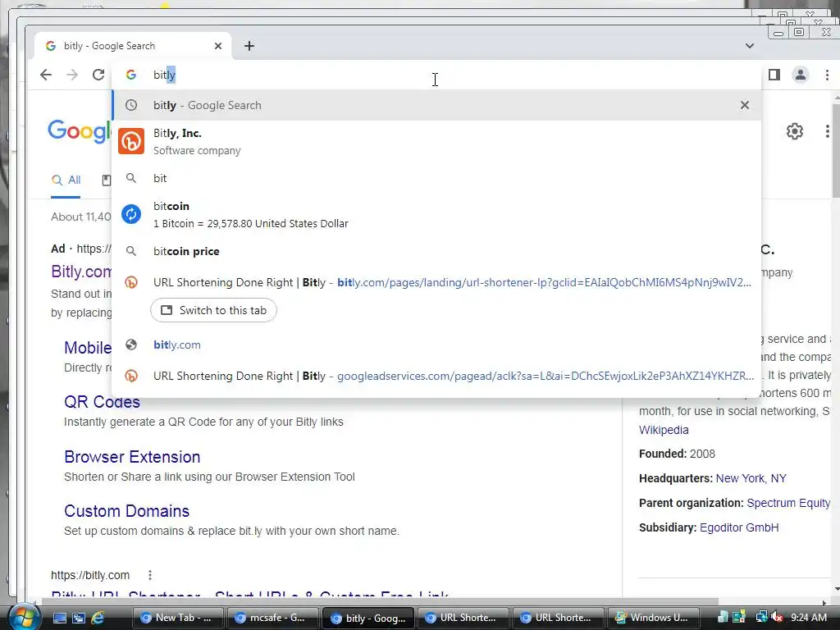840x630 pixels.
Task: Open Chrome's three-dot menu
Action: [827, 75]
